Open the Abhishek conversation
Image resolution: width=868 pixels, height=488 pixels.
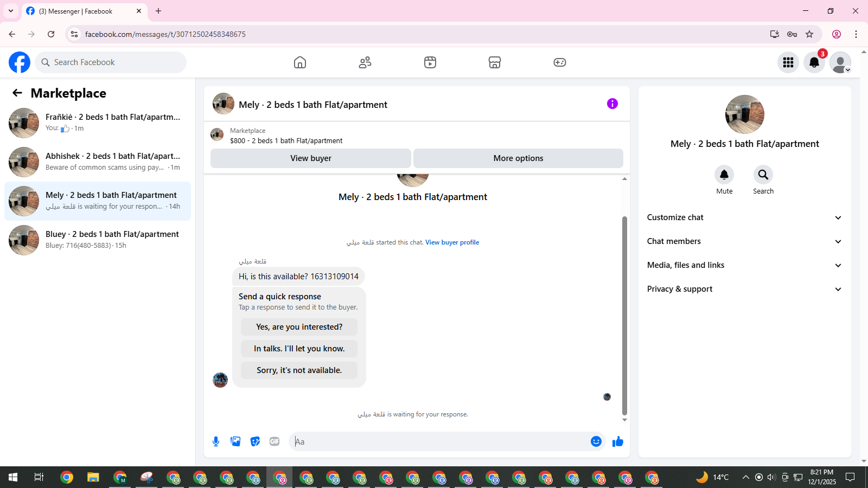98,162
